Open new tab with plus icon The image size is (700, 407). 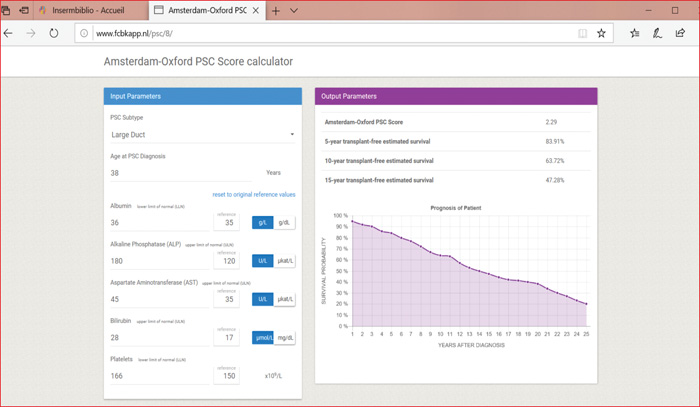(276, 11)
